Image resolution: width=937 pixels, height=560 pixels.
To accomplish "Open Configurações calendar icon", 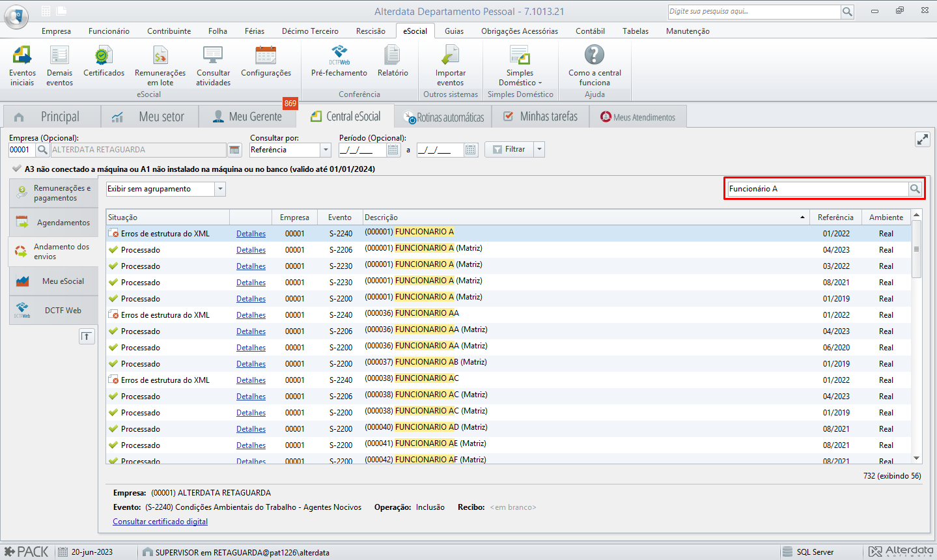I will 266,62.
